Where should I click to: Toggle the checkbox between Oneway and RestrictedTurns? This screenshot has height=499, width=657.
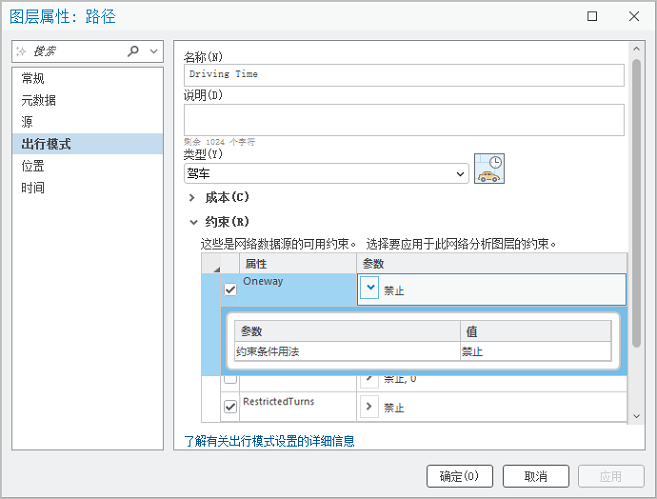tap(231, 379)
